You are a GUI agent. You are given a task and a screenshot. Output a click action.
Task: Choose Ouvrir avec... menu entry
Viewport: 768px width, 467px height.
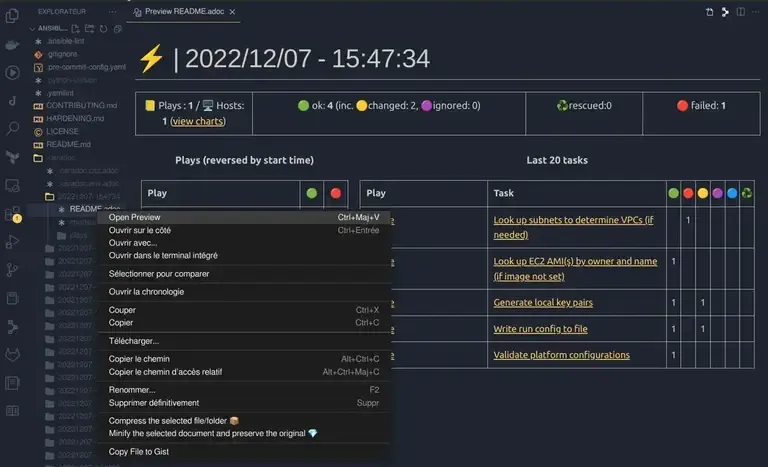(244, 243)
